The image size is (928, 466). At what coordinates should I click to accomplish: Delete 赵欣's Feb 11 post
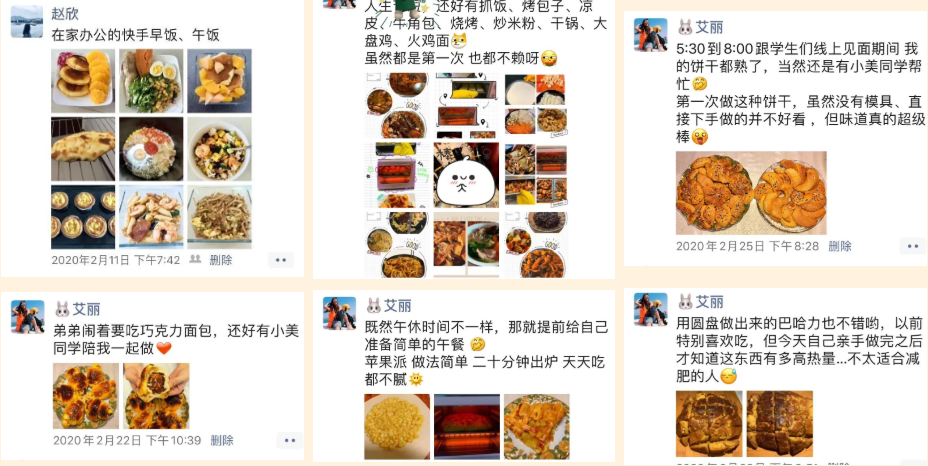coord(221,260)
